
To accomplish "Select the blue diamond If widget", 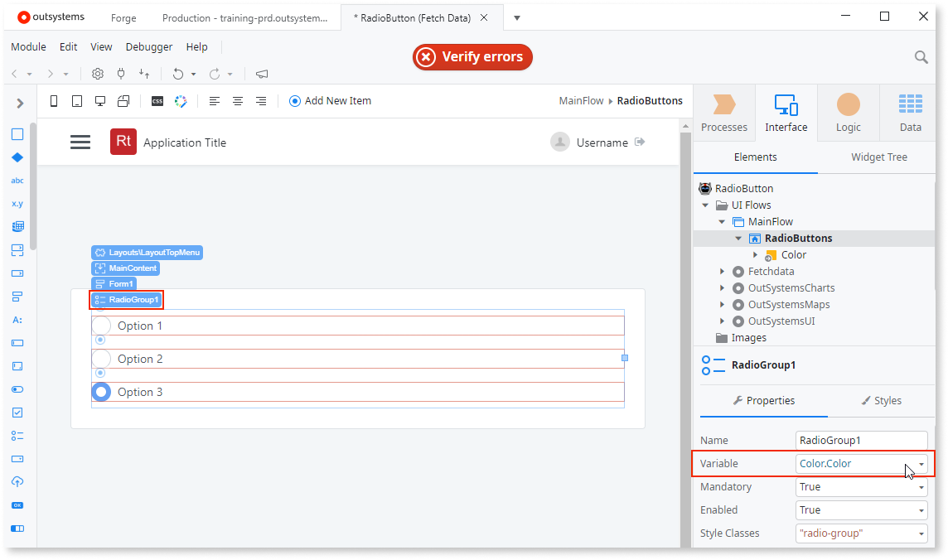I will click(x=17, y=157).
